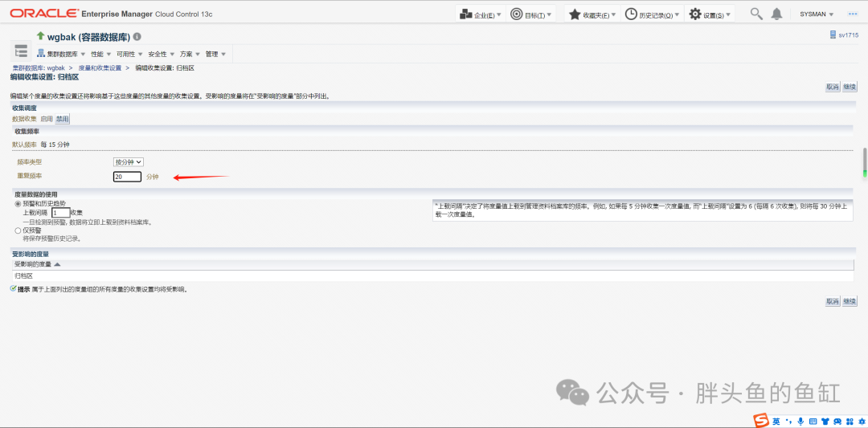Screen dimensions: 868x428
Task: Click the 收藏夹 favorites star icon
Action: click(575, 14)
